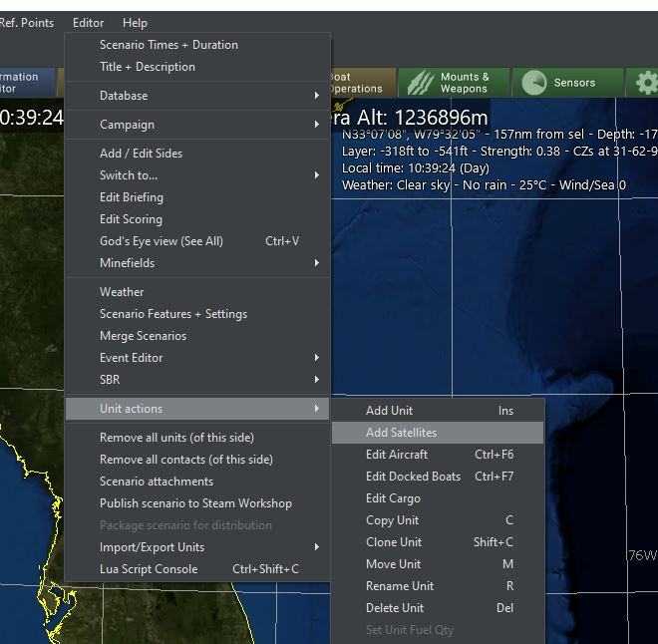658x644 pixels.
Task: Open the Mounts & Weapons panel icon
Action: [x=421, y=83]
